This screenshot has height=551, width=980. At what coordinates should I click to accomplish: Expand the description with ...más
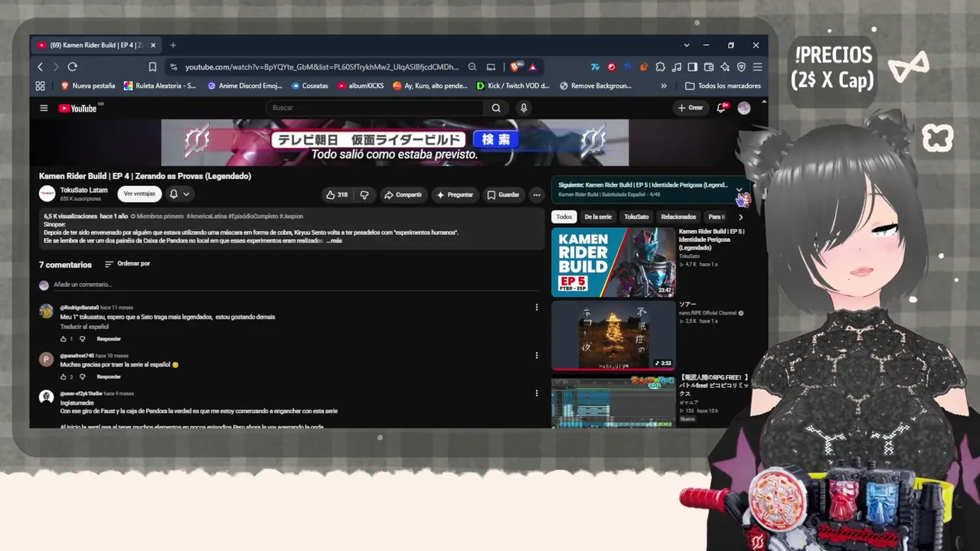[334, 241]
